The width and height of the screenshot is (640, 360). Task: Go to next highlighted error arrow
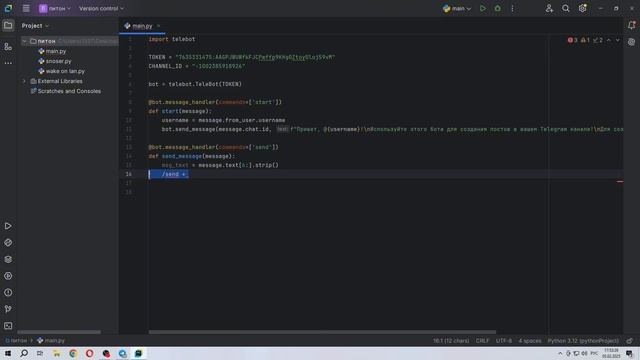618,40
